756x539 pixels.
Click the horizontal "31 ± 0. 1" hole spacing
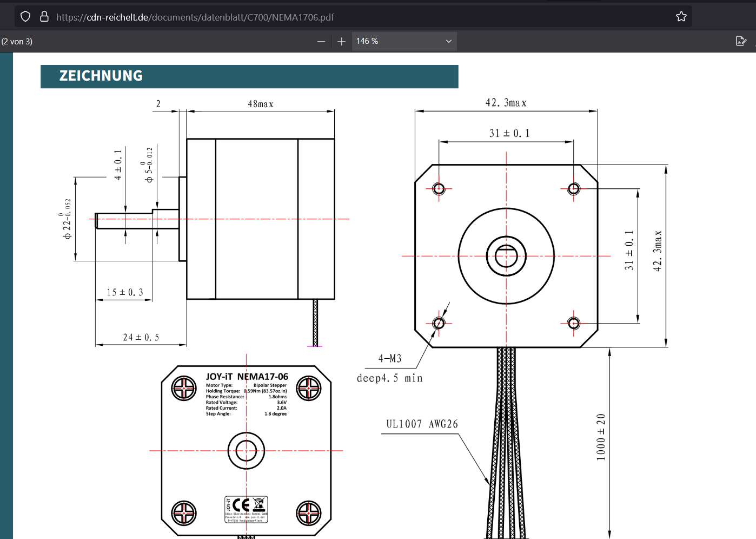click(x=509, y=133)
